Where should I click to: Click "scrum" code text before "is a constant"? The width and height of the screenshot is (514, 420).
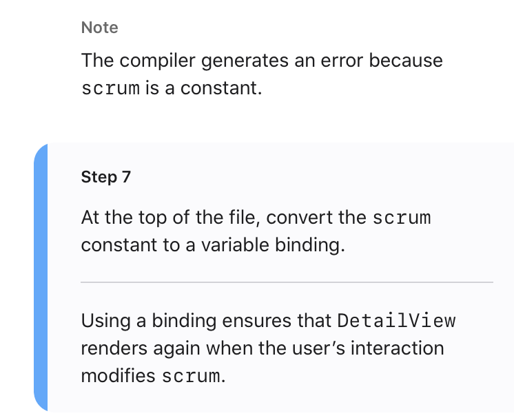coord(110,90)
